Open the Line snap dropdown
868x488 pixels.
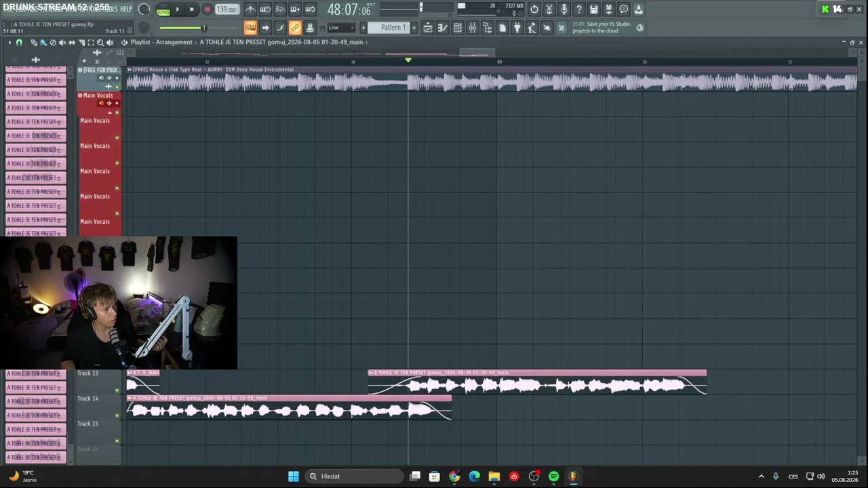341,28
